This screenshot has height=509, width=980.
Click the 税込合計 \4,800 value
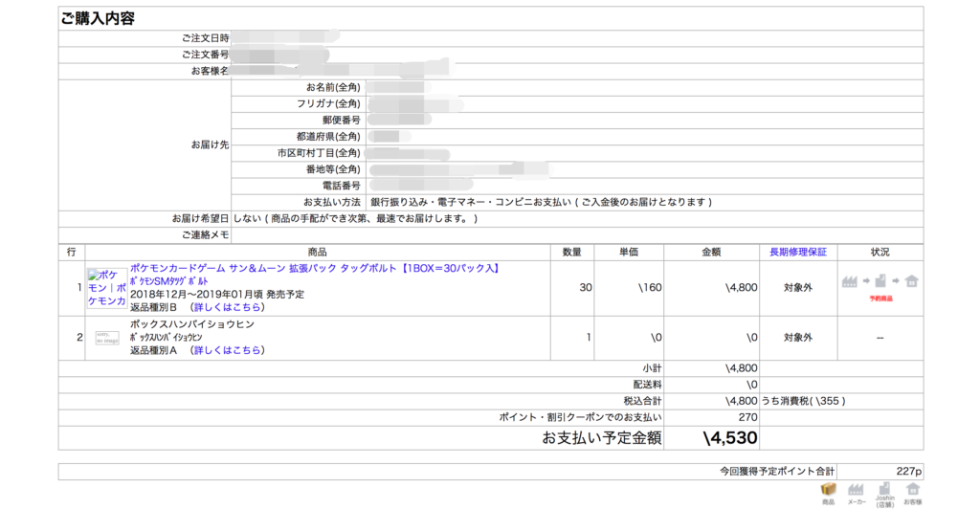[x=742, y=401]
